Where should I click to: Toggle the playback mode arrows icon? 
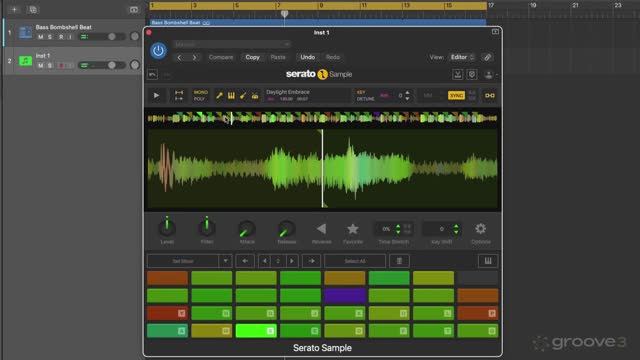179,96
